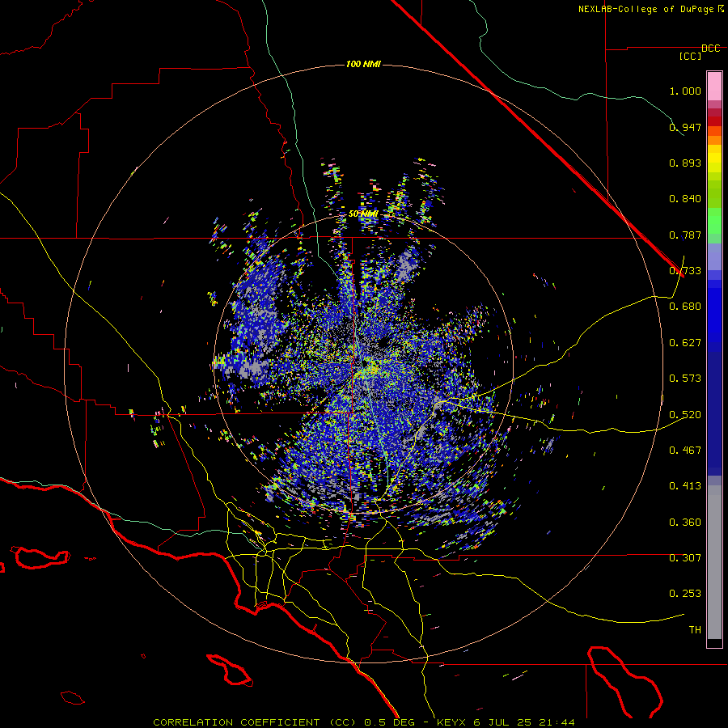Click the 50 NMI range ring label
Image resolution: width=728 pixels, height=728 pixels.
pos(363,214)
